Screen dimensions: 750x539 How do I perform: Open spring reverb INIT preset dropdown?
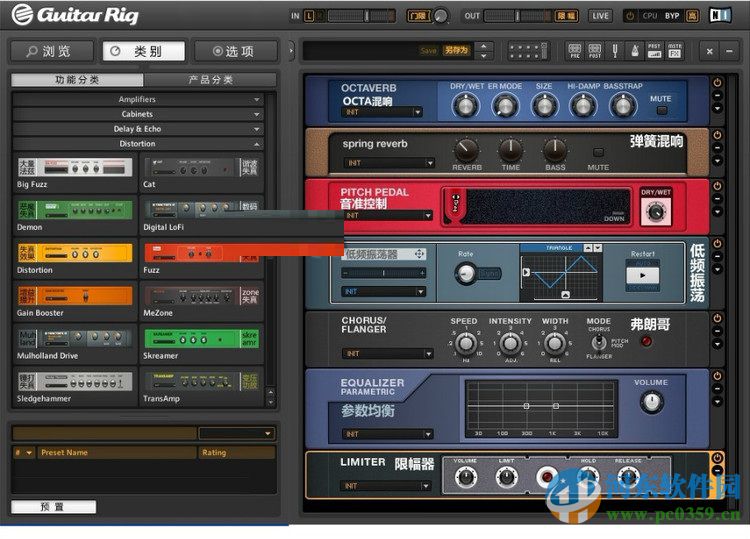pos(389,163)
